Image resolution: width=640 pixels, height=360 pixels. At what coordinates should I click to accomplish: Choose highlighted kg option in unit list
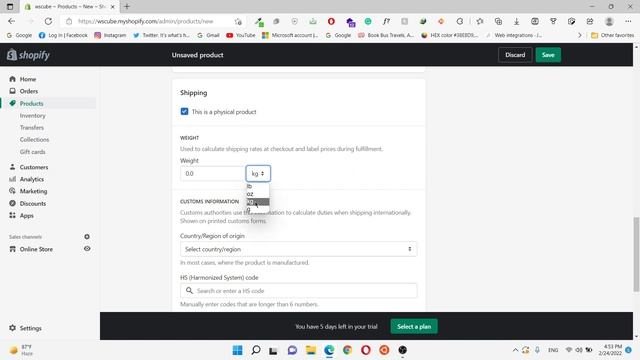[x=258, y=202]
